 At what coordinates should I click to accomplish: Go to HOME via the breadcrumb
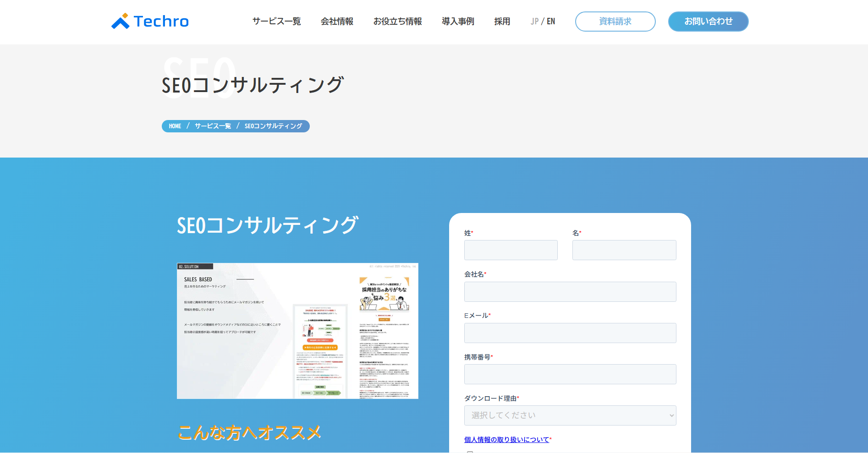174,126
